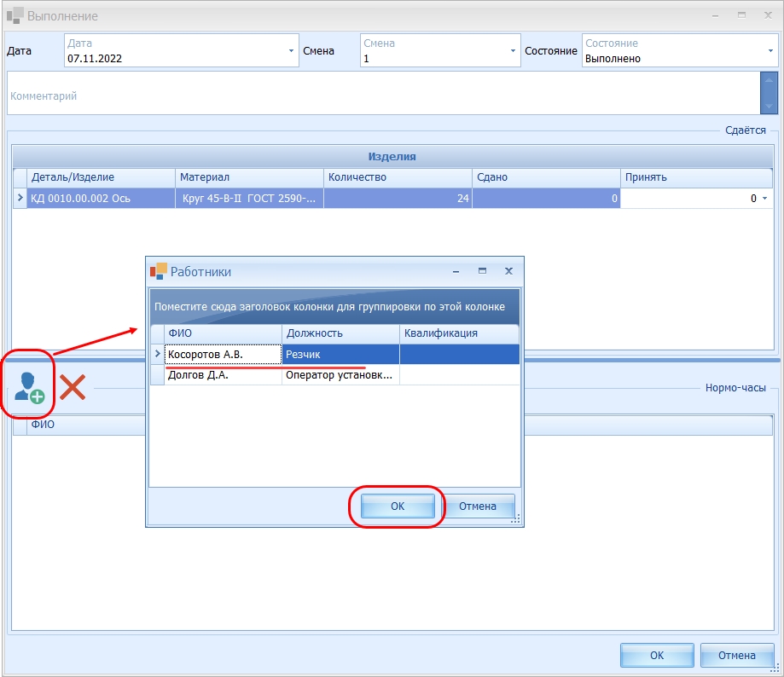Minimize the Выполнение window

point(715,16)
